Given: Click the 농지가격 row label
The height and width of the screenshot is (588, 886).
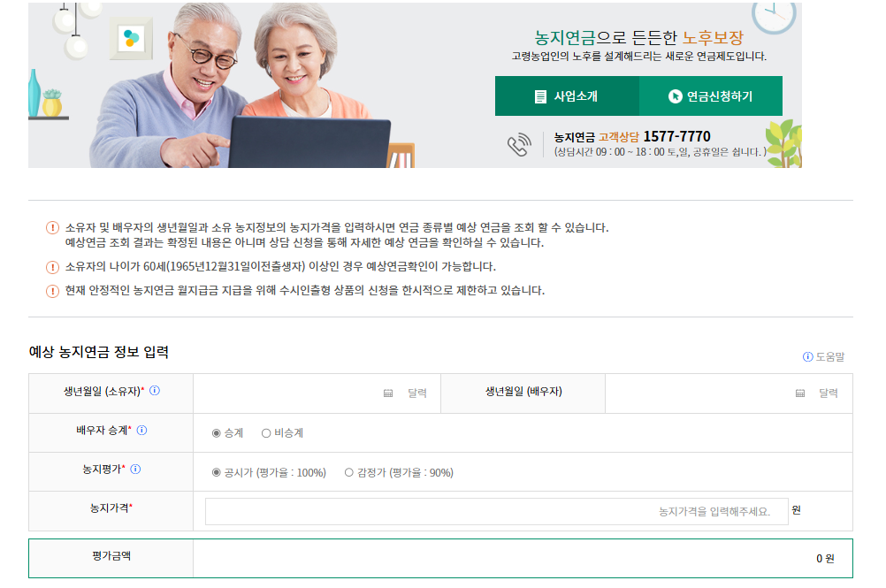Looking at the screenshot, I should click(x=111, y=508).
